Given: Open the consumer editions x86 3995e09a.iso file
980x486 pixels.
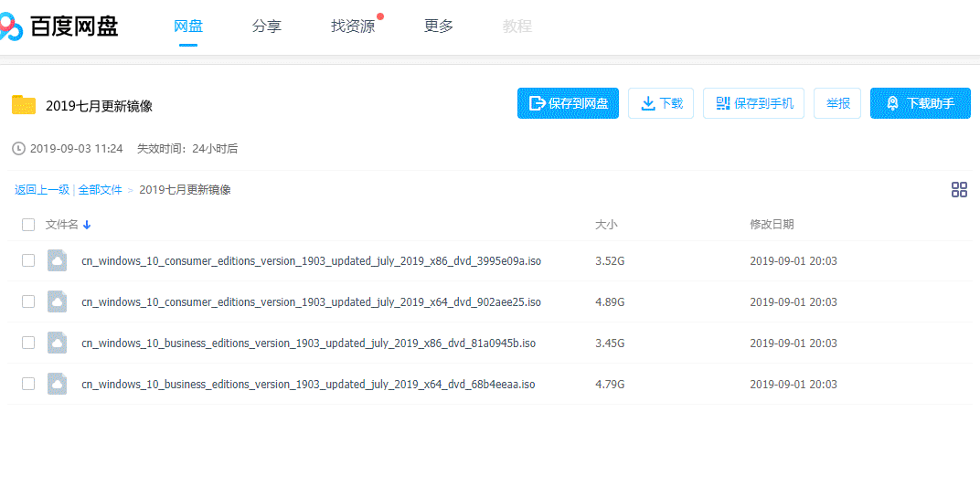Looking at the screenshot, I should click(311, 261).
